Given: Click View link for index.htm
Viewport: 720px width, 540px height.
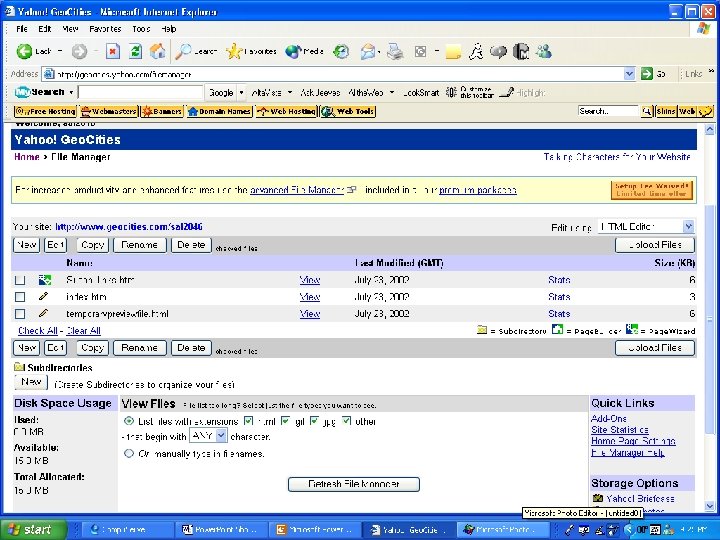Looking at the screenshot, I should [309, 297].
